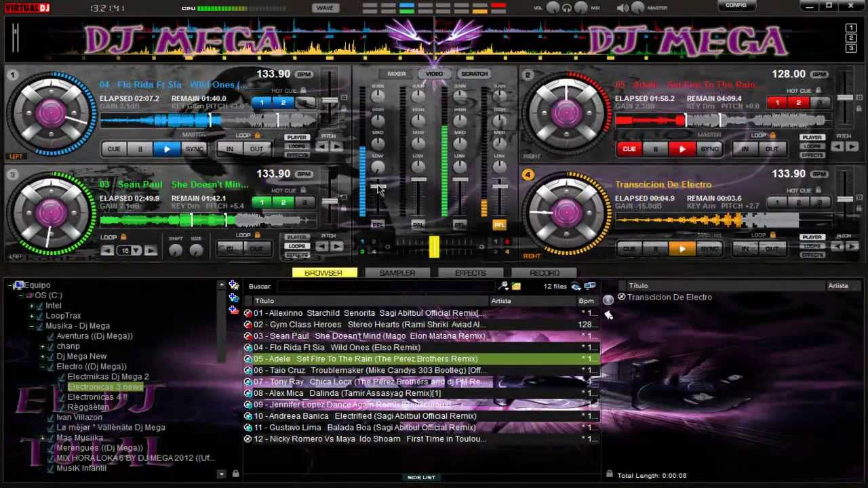868x488 pixels.
Task: Play deck 4 Transcicion De Electro
Action: 682,249
